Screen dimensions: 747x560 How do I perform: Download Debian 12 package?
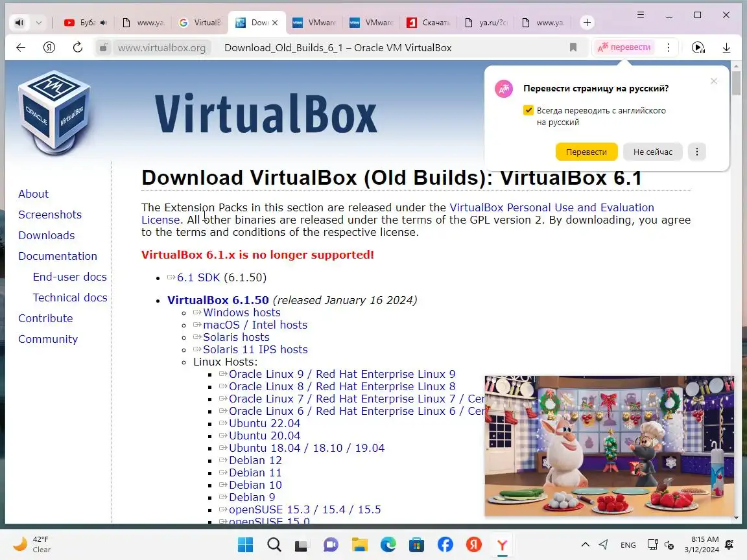255,460
